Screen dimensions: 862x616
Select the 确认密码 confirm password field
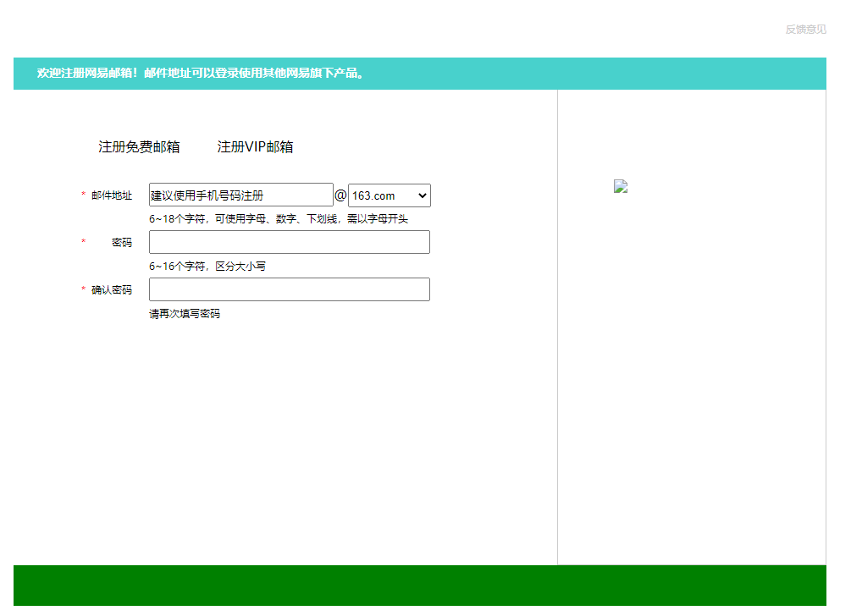pos(289,289)
